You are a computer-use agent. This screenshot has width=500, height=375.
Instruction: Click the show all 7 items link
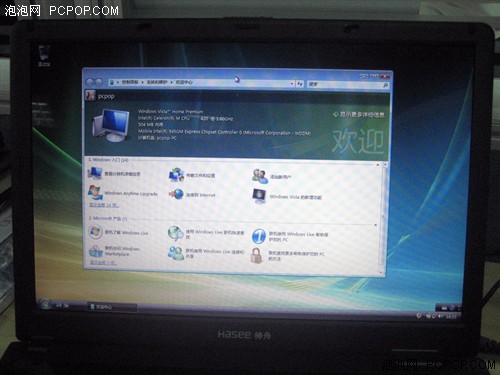click(x=103, y=263)
